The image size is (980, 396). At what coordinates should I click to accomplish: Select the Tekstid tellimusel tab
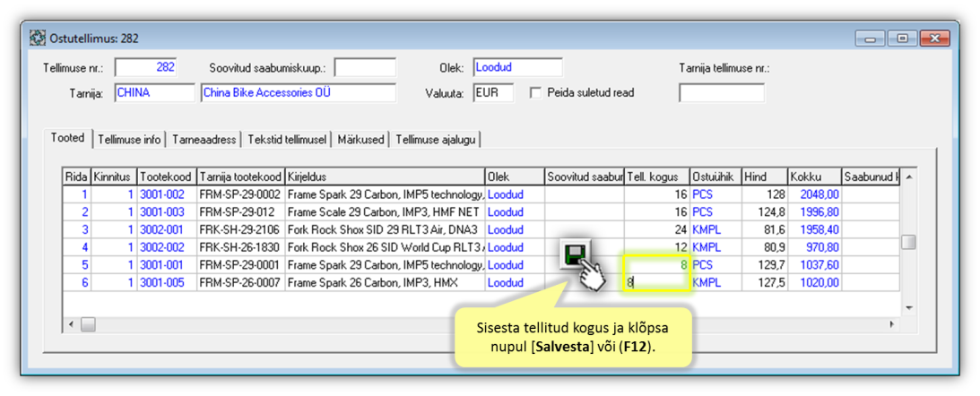pyautogui.click(x=287, y=139)
